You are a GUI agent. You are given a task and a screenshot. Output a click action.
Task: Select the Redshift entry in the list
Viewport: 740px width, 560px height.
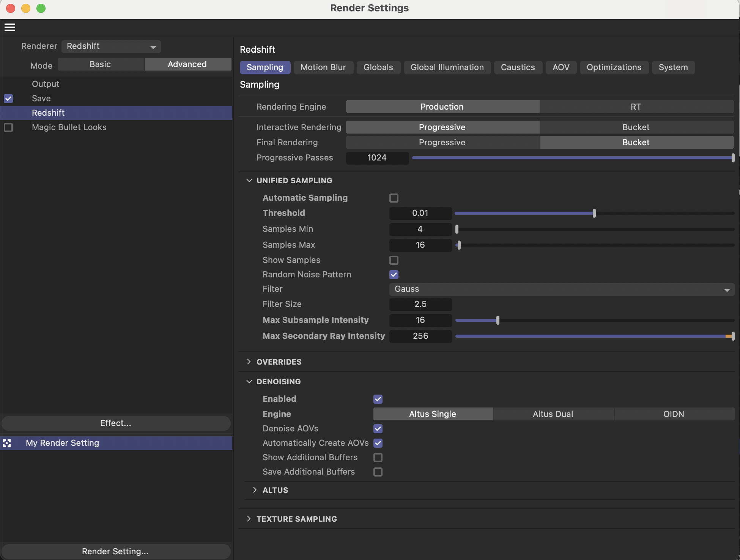click(x=116, y=113)
